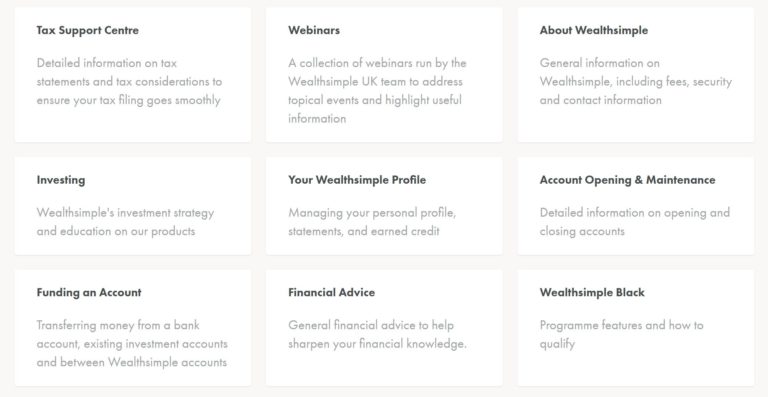Select the Investing category title

coord(61,180)
